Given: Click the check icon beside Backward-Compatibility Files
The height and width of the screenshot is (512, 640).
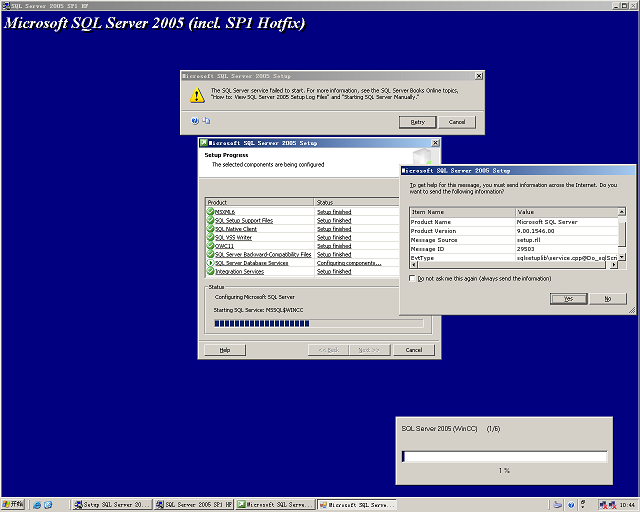Looking at the screenshot, I should tap(210, 254).
